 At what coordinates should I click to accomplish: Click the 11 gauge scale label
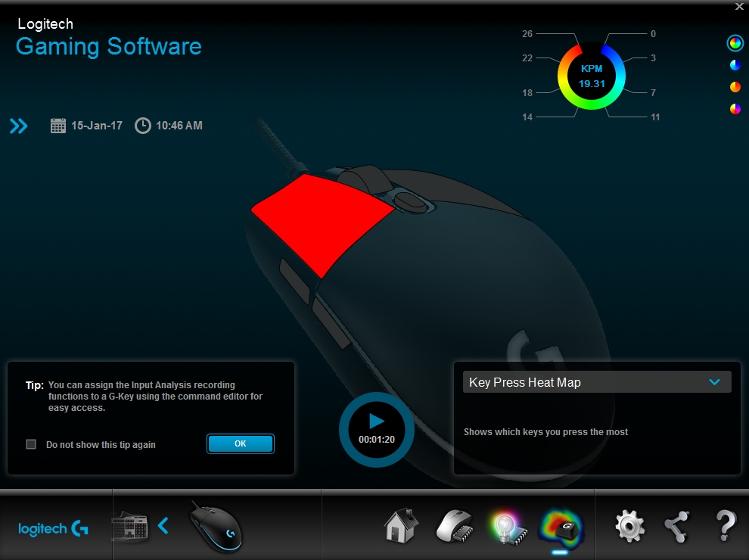[655, 117]
